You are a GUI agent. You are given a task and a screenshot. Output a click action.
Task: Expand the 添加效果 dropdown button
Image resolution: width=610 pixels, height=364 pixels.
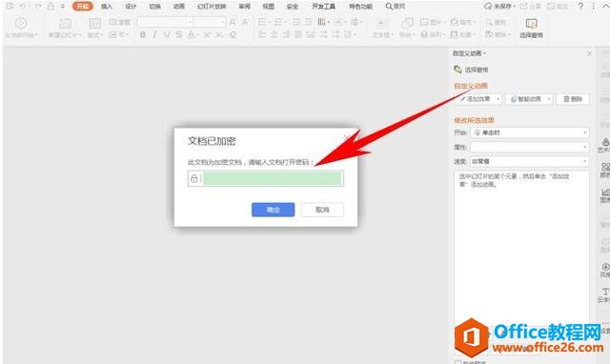coord(478,99)
